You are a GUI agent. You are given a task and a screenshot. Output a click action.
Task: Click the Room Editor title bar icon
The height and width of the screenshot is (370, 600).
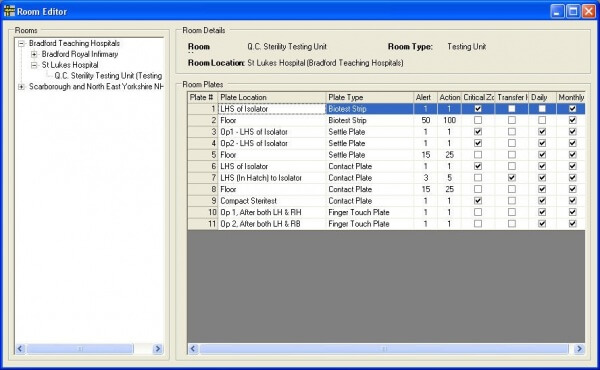pyautogui.click(x=9, y=11)
